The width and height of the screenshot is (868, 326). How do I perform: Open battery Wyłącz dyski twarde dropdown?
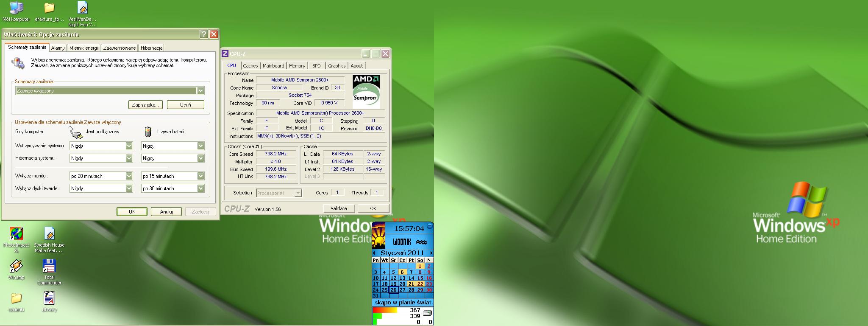pos(200,188)
